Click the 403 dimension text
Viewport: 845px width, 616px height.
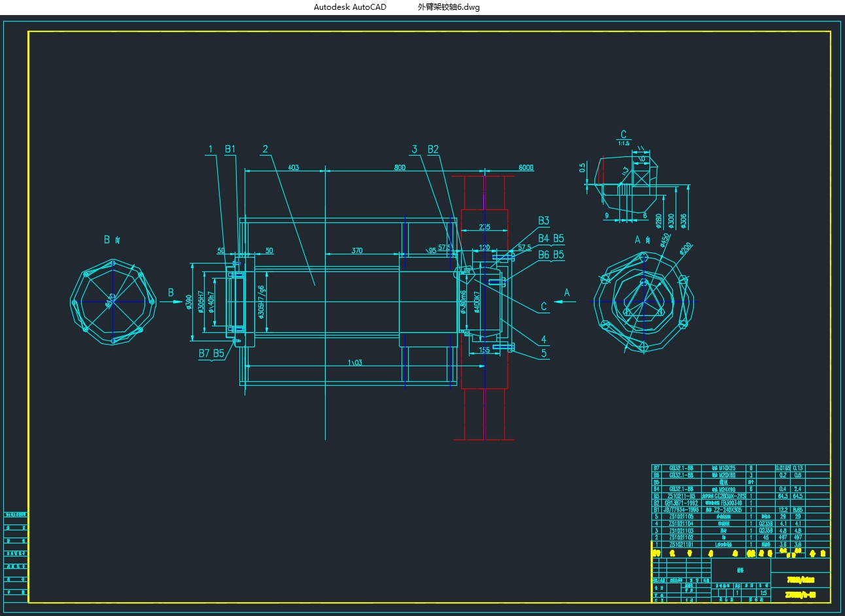point(294,167)
